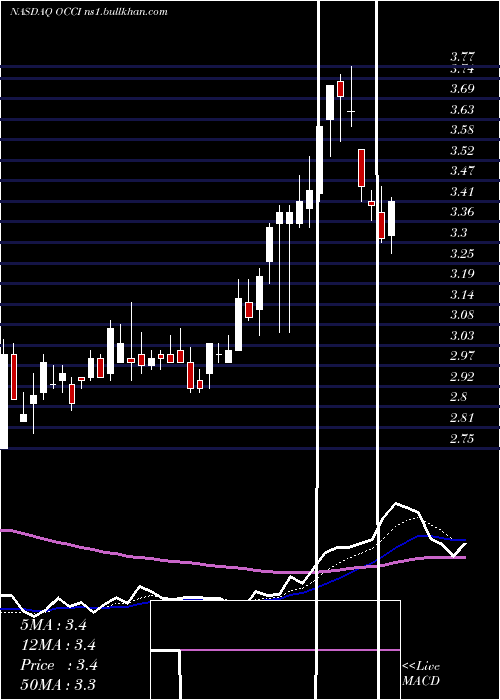This screenshot has height=700, width=500.
Task: Select the 3.03 price axis label
Action: [462, 336]
